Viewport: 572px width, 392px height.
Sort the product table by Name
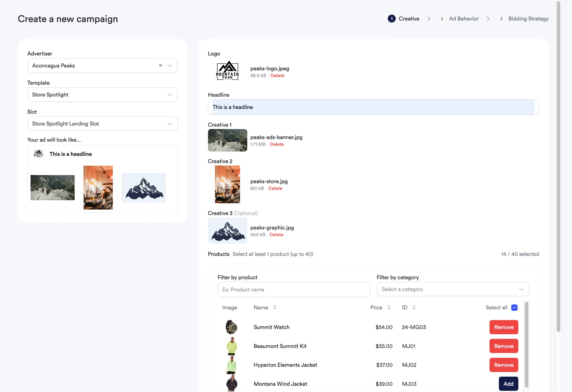275,307
